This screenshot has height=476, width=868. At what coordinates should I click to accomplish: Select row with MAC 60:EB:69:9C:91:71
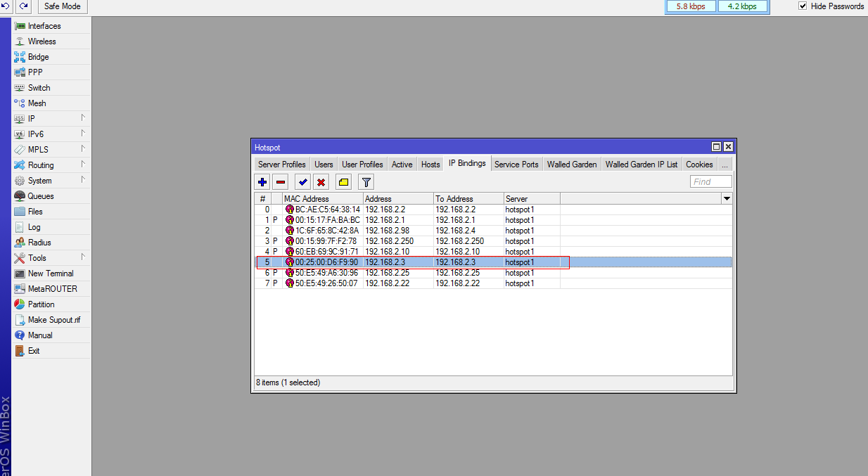point(494,252)
